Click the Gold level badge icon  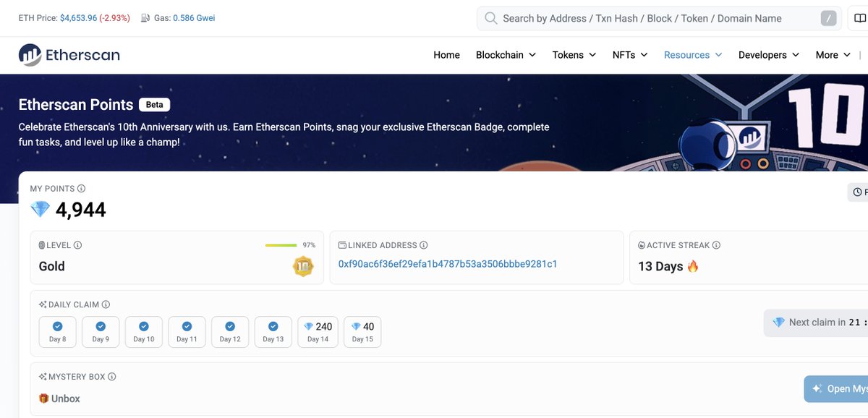[303, 266]
